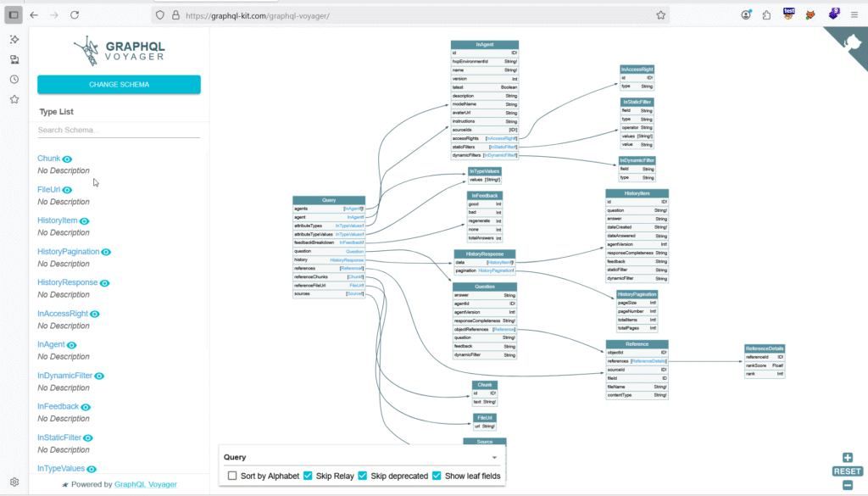Focus the Chunk type via eye icon
Viewport: 868px width, 496px height.
click(68, 159)
